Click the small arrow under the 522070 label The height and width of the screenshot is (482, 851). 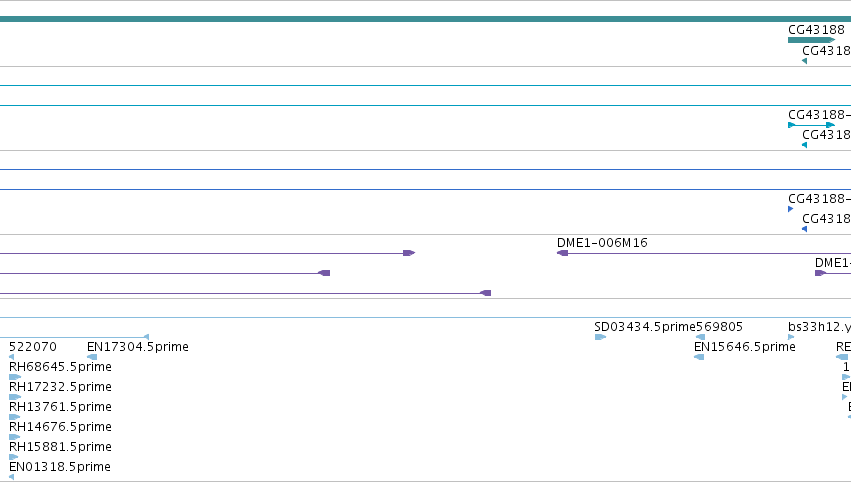(11, 357)
